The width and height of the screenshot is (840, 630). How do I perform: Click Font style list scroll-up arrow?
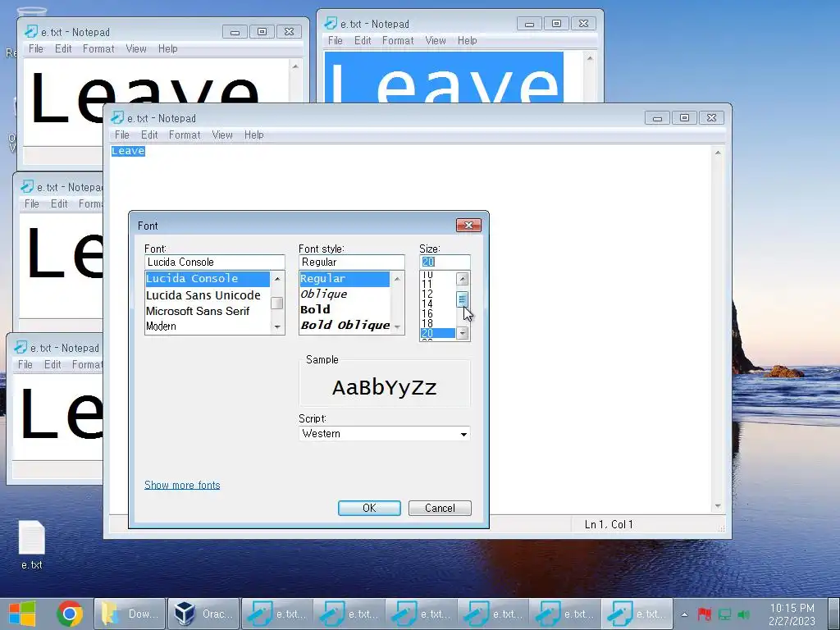[x=397, y=279]
